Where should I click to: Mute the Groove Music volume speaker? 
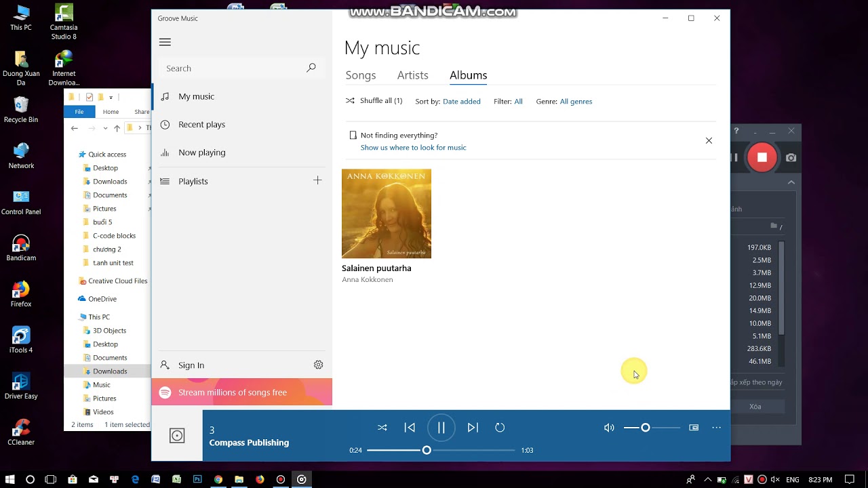(x=609, y=428)
